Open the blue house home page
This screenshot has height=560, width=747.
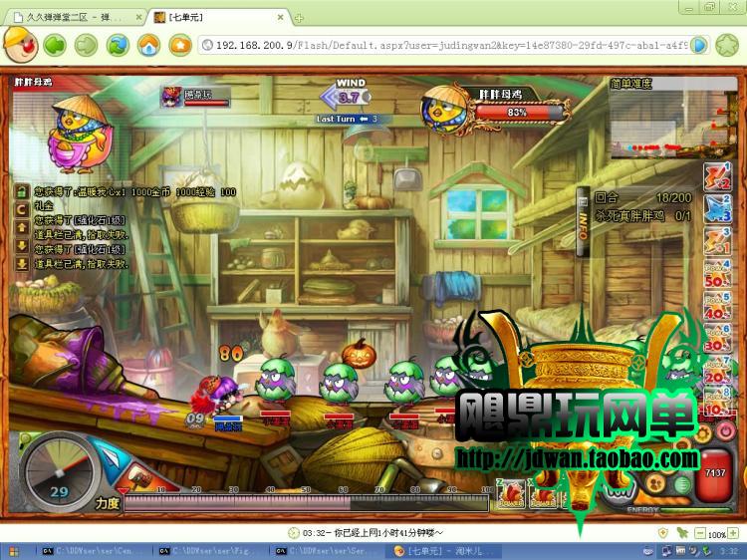(149, 46)
